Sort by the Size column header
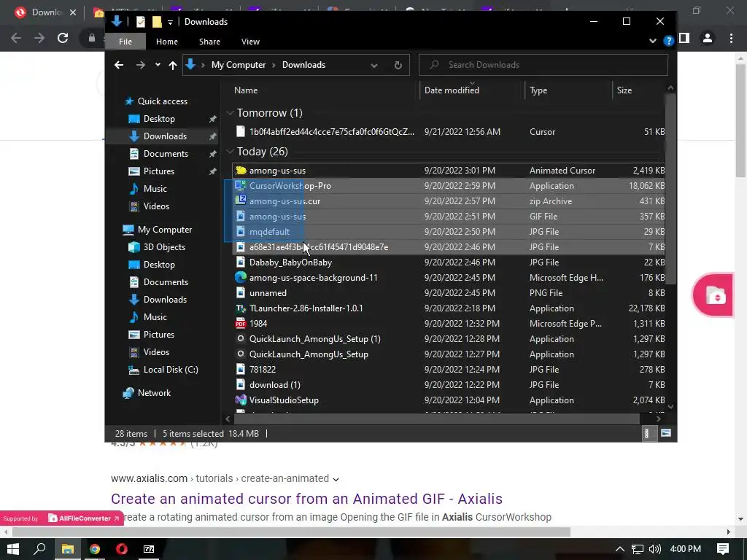747x560 pixels. point(624,90)
